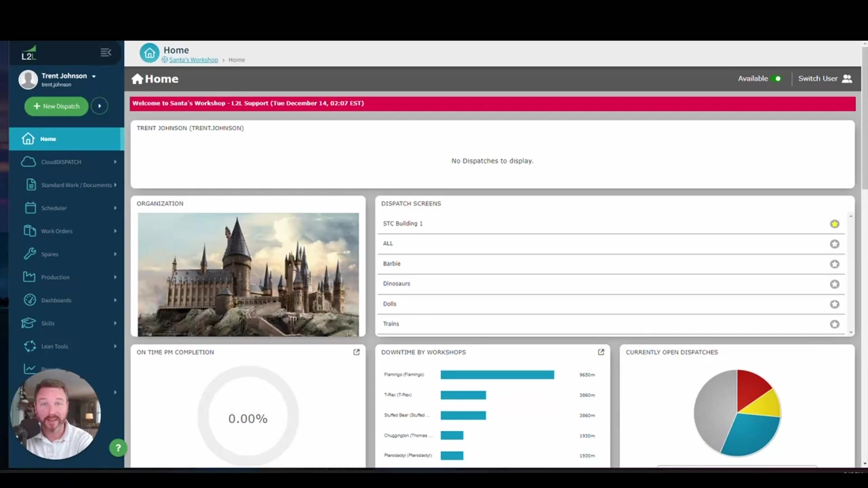Follow the Santa's Workshop breadcrumb link
Image resolution: width=868 pixels, height=488 pixels.
click(193, 60)
